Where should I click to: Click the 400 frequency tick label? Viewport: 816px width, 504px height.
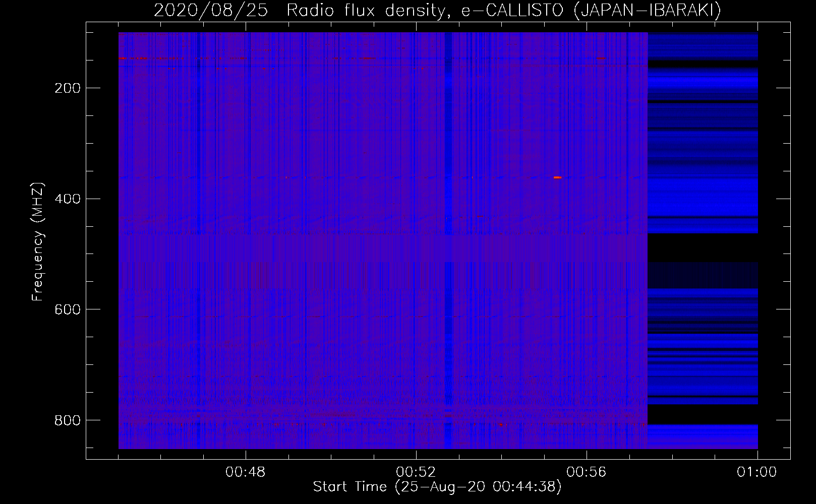(x=68, y=199)
